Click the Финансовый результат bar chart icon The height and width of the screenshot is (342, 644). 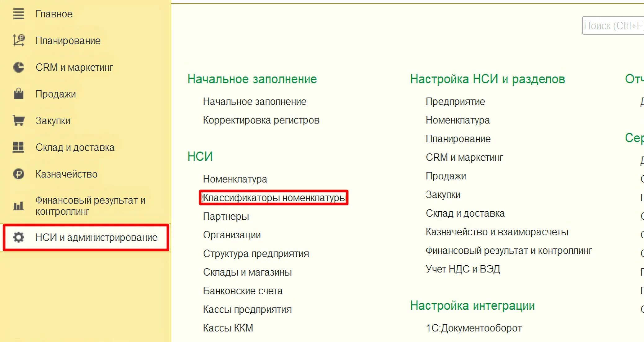pyautogui.click(x=19, y=205)
